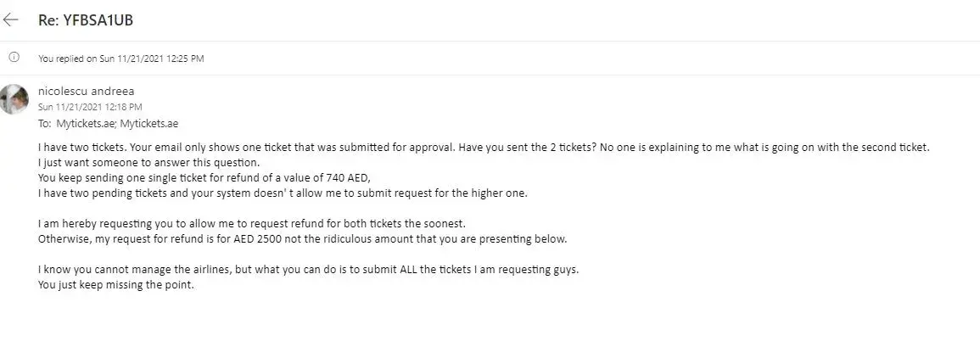Click the line "You keep sending one single ticket"

pyautogui.click(x=170, y=177)
